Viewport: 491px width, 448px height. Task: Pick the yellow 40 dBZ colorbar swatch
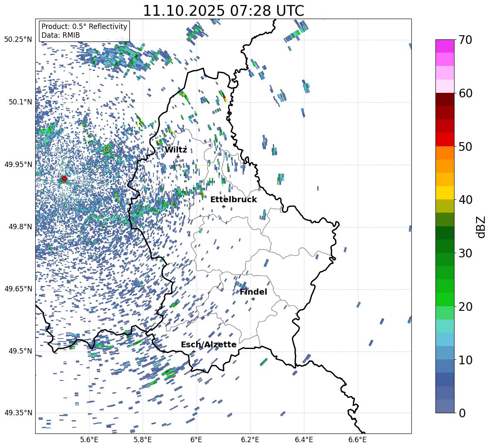tap(445, 193)
